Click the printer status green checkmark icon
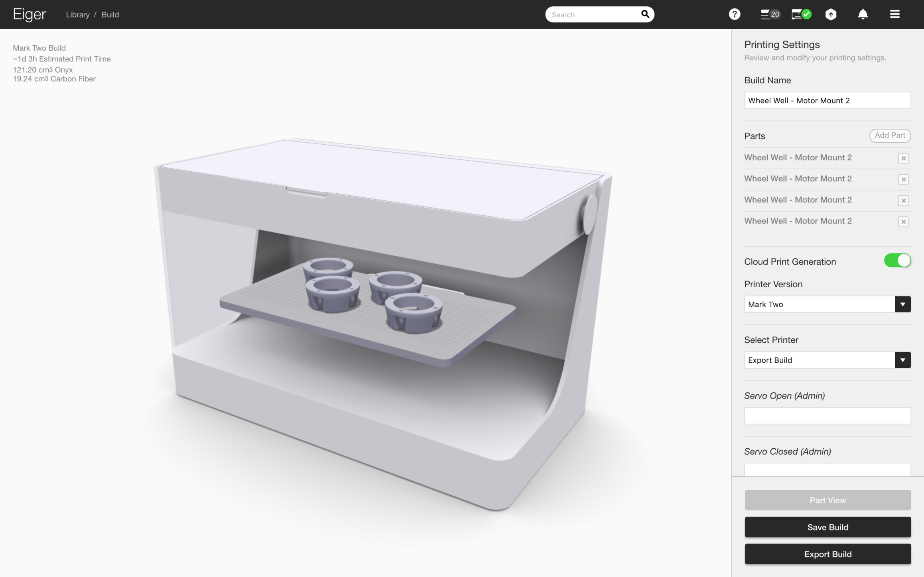 (x=801, y=14)
